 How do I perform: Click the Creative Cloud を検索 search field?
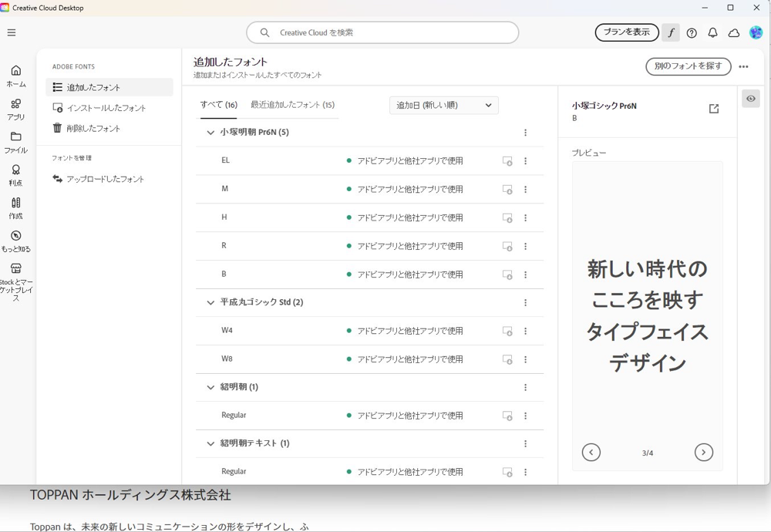[x=382, y=32]
